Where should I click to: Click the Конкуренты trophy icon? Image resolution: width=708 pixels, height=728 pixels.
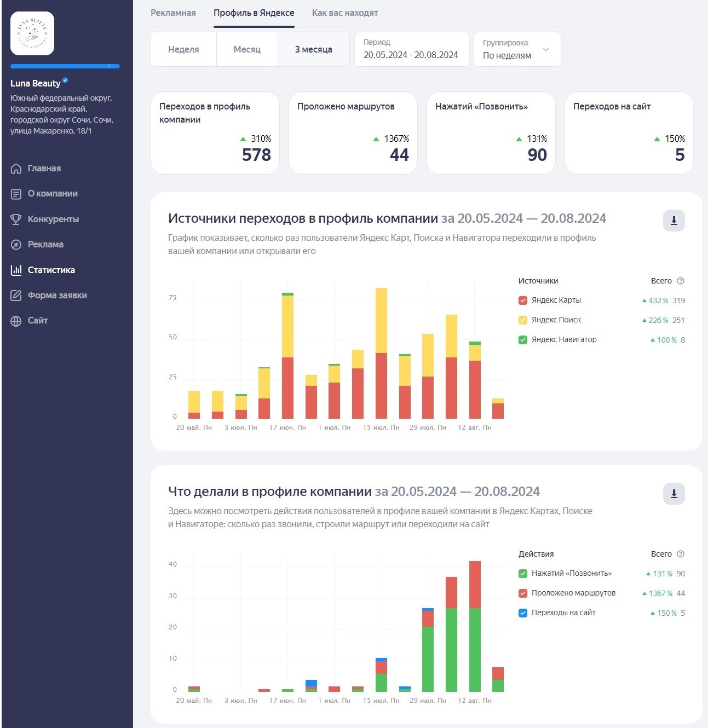16,219
